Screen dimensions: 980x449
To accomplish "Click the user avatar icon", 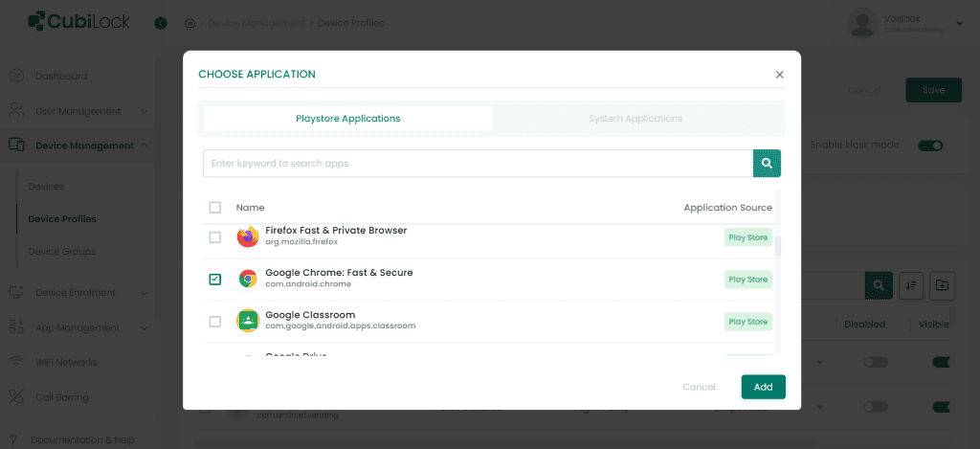I will pos(862,23).
